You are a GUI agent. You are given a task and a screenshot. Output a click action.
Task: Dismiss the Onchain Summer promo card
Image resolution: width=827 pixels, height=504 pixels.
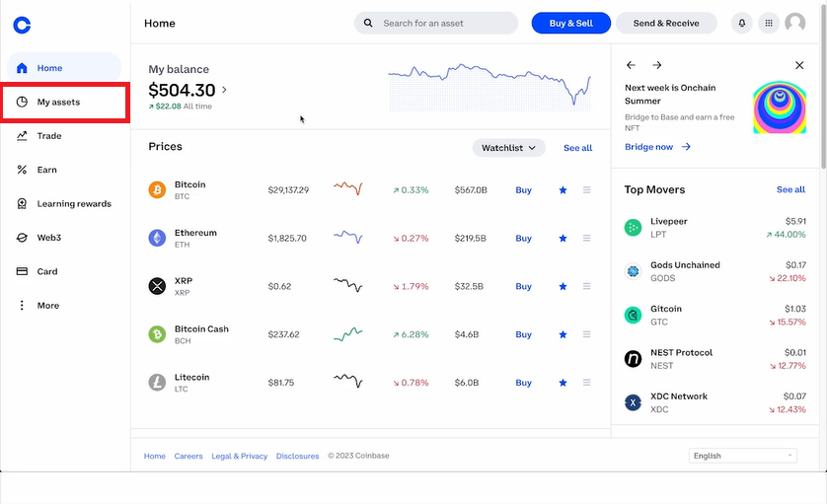point(799,65)
